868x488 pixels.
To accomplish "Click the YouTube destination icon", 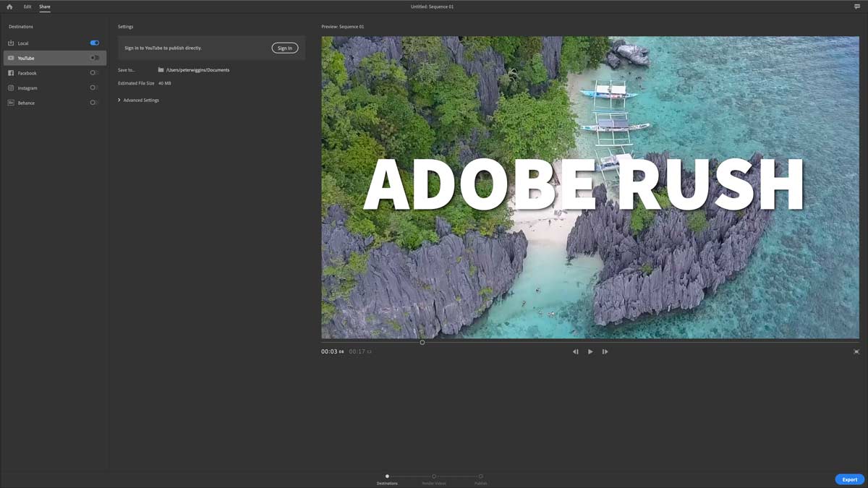I will point(11,58).
